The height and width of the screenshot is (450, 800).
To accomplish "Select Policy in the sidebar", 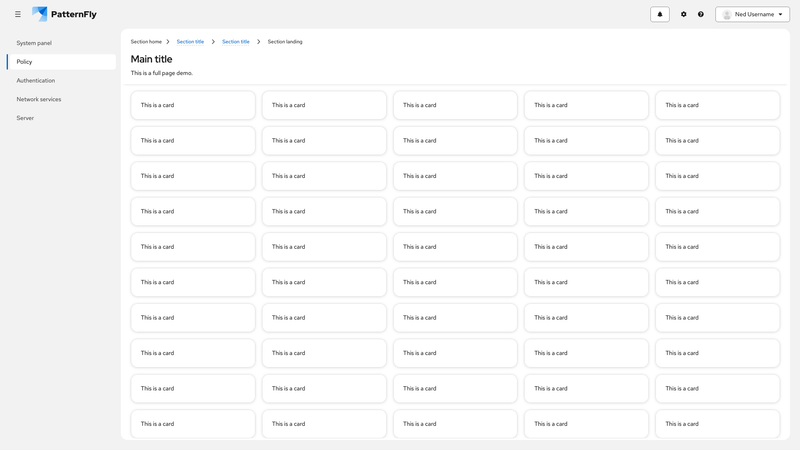I will [x=61, y=62].
